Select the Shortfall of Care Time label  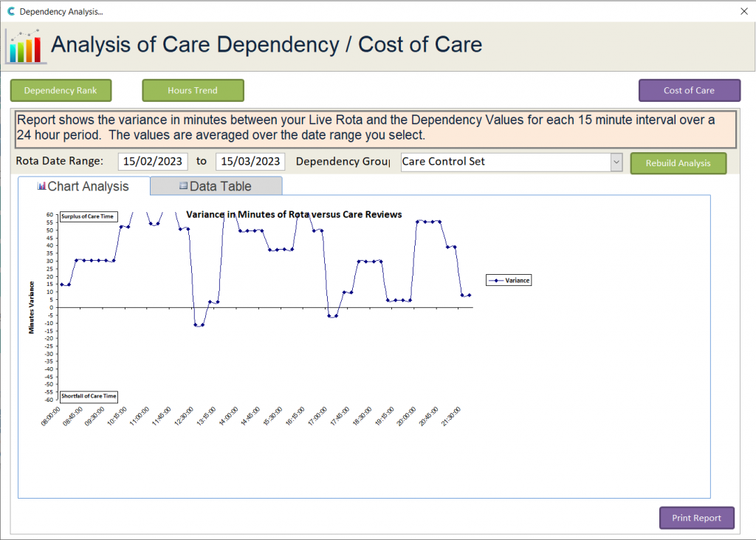(89, 396)
